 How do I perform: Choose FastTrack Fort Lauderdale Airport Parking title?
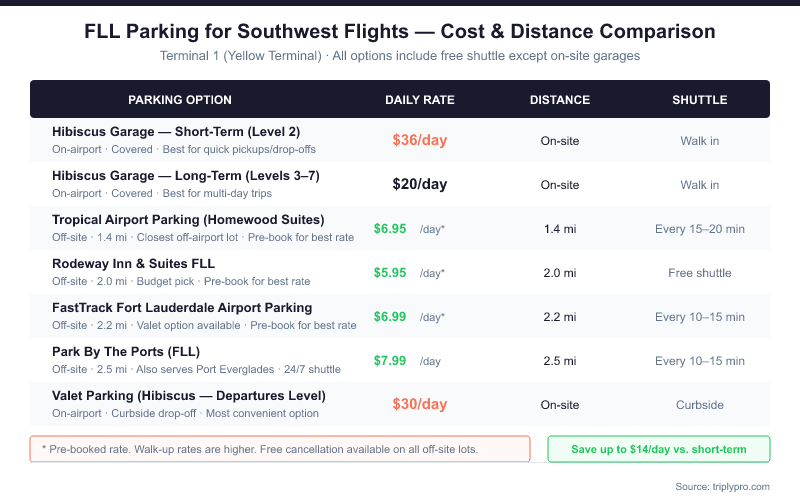tap(182, 308)
